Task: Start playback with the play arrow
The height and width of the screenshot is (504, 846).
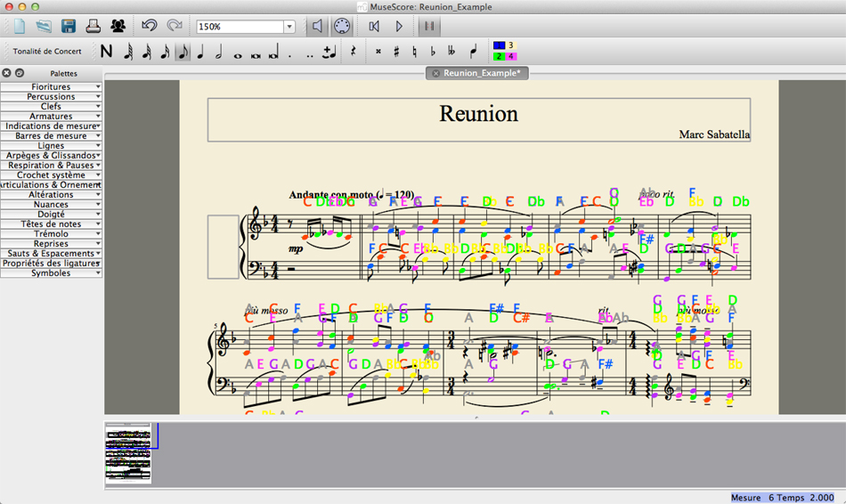Action: (x=399, y=26)
